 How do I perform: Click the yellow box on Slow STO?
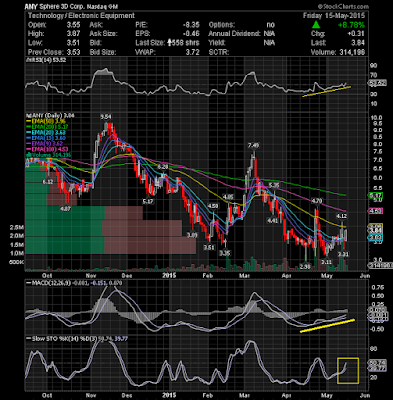point(348,370)
